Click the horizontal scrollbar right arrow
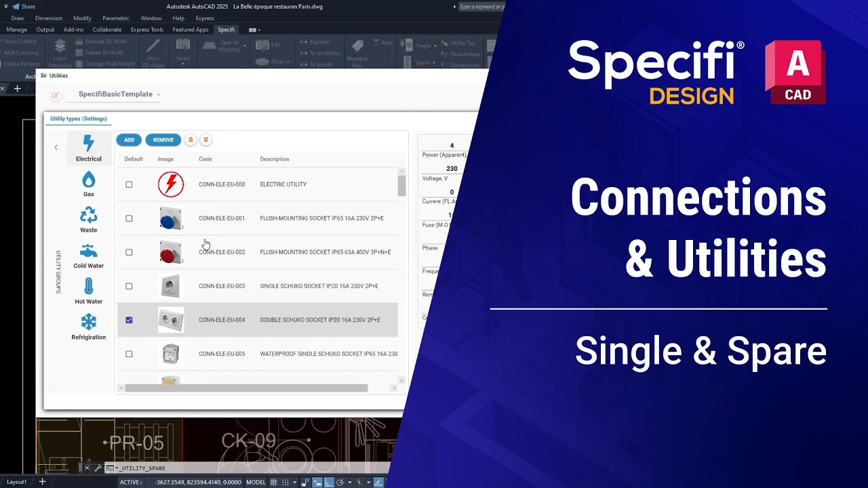This screenshot has height=488, width=868. pyautogui.click(x=393, y=388)
